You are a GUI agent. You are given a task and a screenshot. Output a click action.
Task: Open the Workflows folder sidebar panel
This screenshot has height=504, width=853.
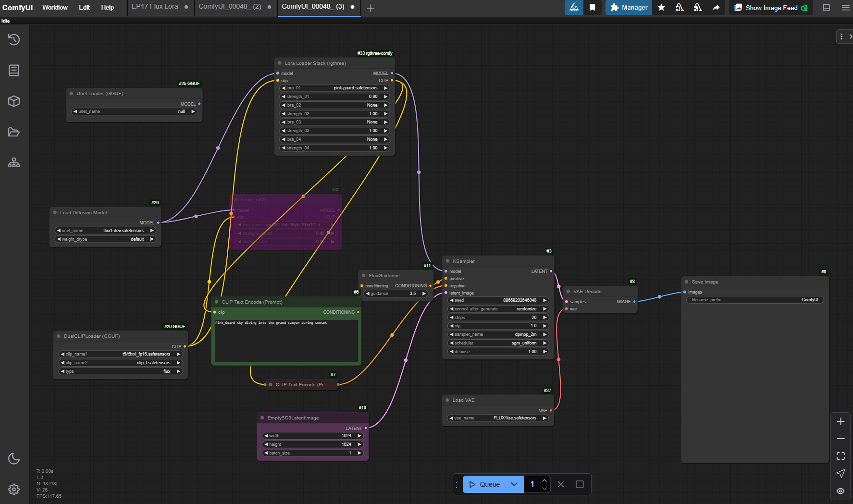tap(13, 132)
